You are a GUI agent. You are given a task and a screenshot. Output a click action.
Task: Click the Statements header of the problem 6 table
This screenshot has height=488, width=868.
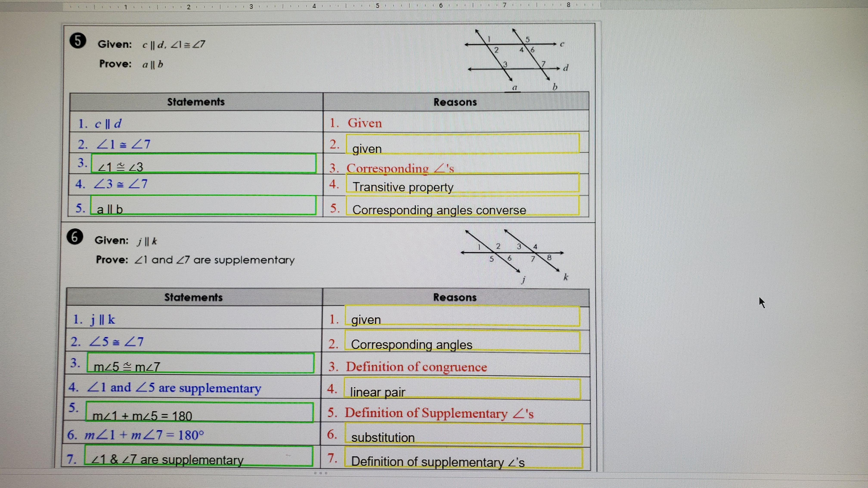(193, 297)
